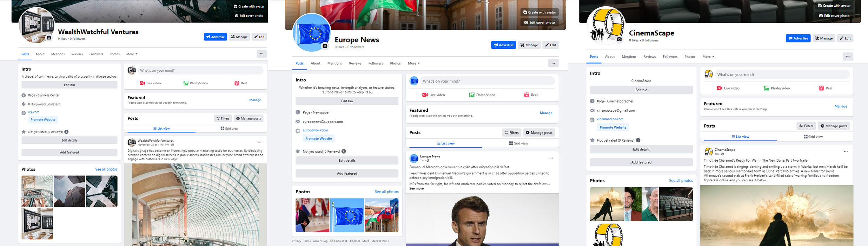
Task: Click camera icon on Europe News profile picture
Action: point(325,46)
